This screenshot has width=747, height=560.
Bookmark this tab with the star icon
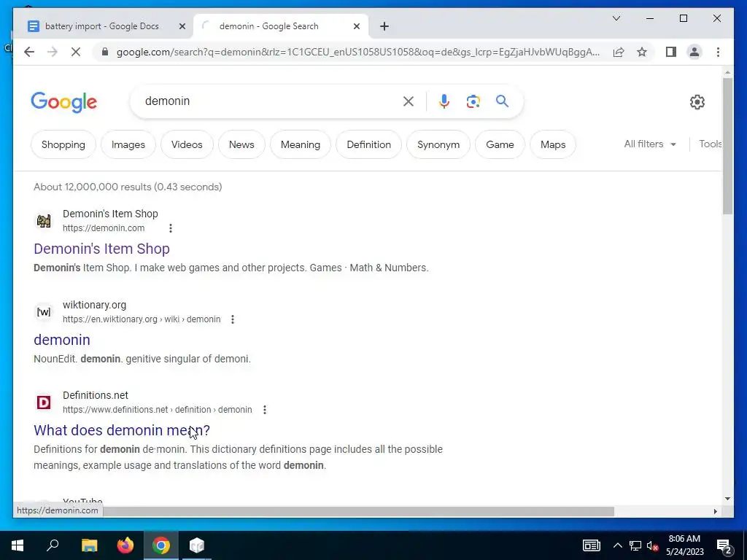click(642, 52)
